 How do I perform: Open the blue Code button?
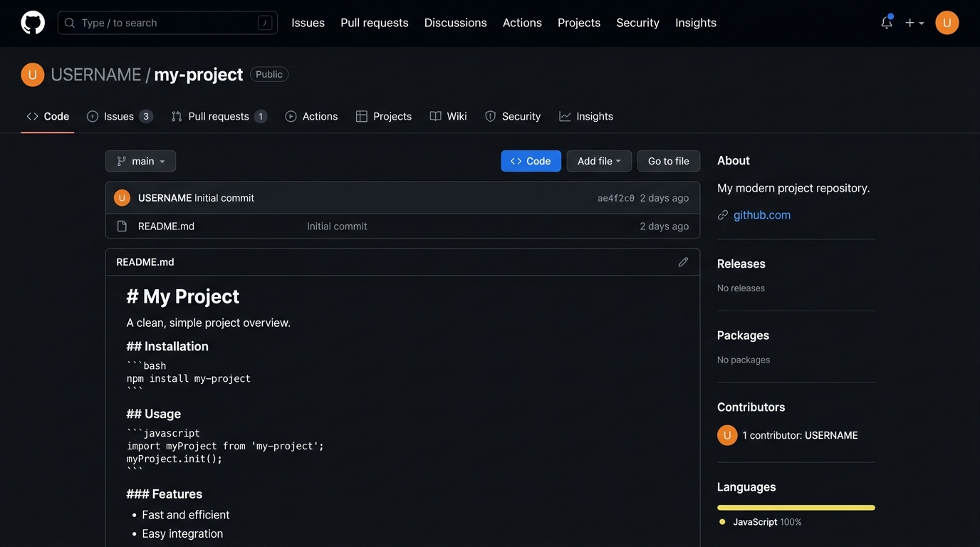(x=531, y=161)
